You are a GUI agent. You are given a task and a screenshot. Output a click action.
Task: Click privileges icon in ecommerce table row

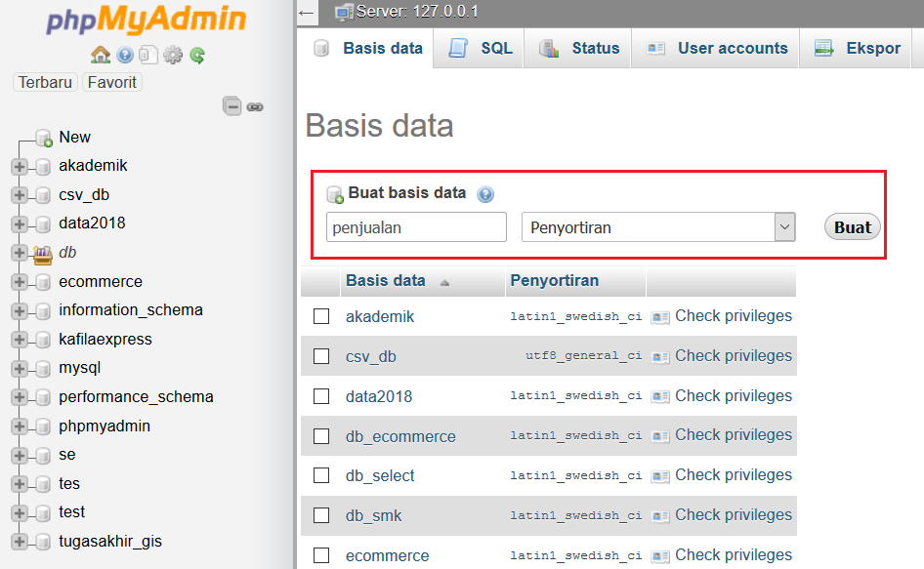[x=660, y=556]
